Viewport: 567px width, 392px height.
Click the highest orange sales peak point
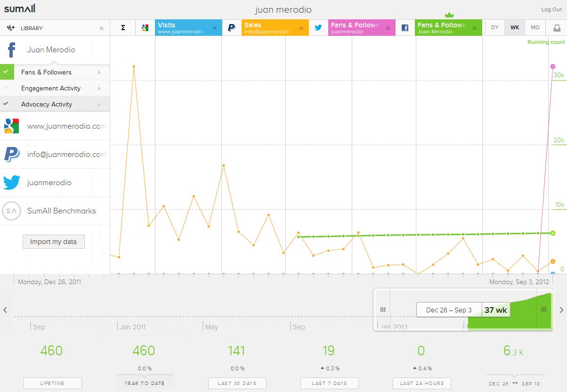click(134, 66)
